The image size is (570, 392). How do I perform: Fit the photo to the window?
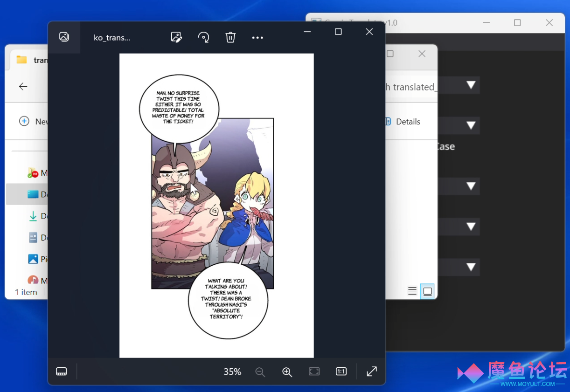point(314,371)
